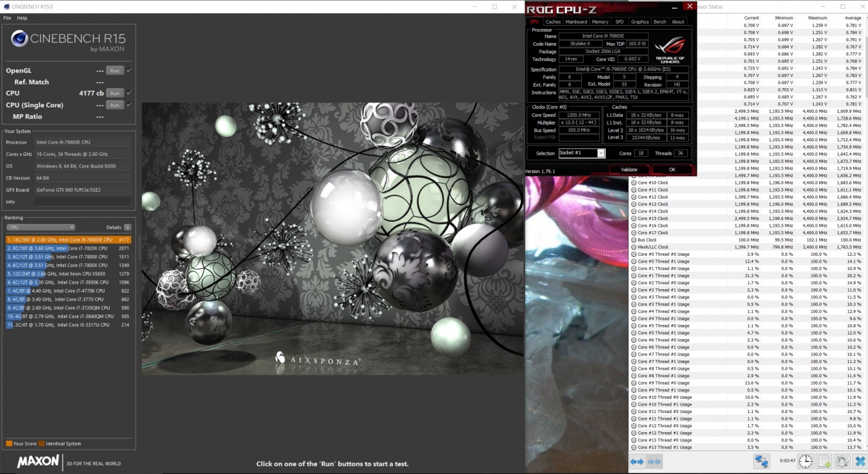Screen dimensions: 868x474
Task: Switch to the CPU tab in CPU-Z
Action: [x=534, y=22]
